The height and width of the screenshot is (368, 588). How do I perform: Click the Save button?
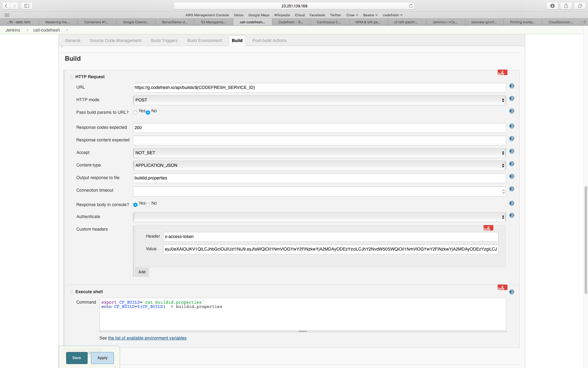point(77,358)
